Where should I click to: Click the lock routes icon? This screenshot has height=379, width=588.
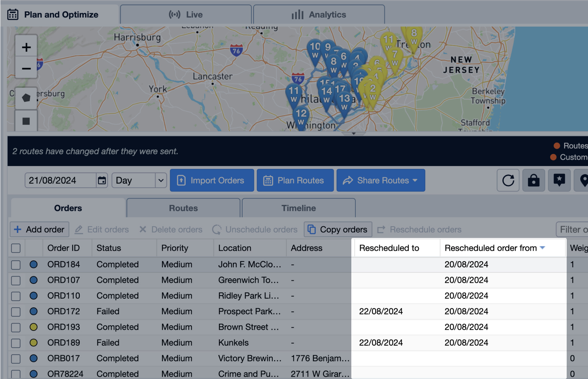534,180
